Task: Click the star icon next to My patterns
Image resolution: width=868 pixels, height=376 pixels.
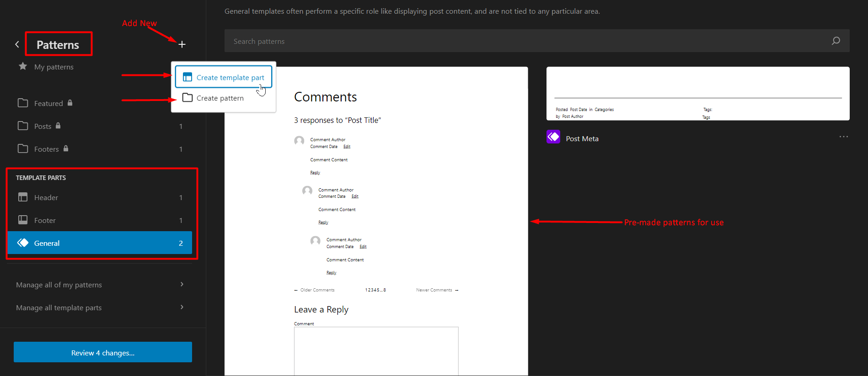Action: tap(23, 66)
